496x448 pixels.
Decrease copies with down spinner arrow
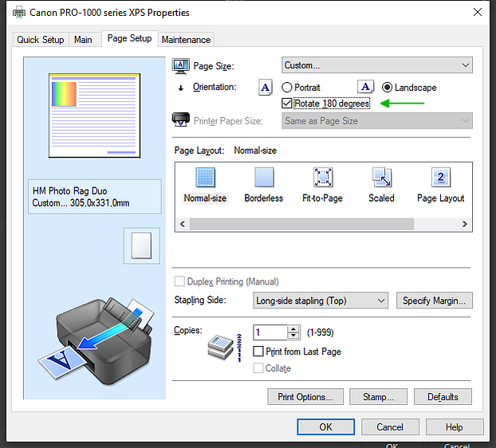[x=293, y=336]
